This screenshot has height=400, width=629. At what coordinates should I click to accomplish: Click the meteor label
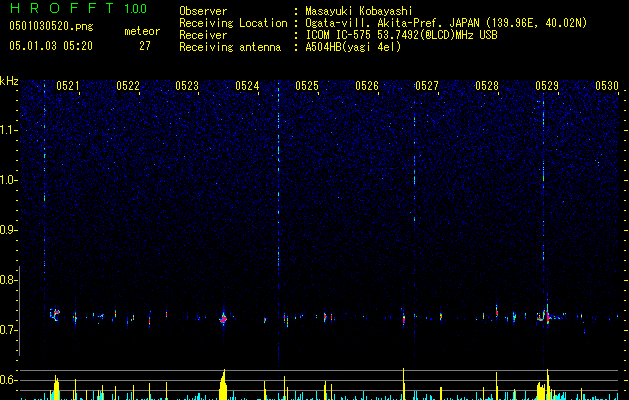142,31
